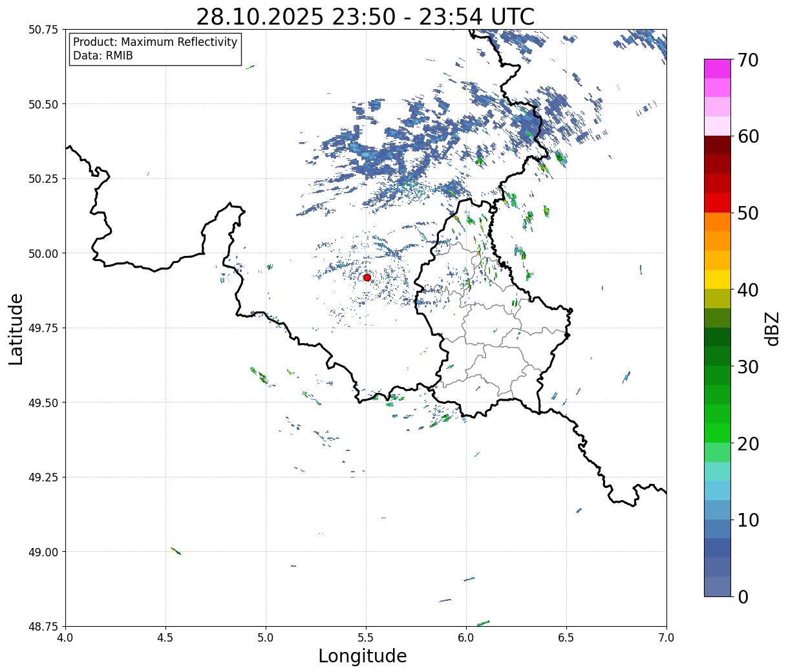Click the longitude tick label 6.5
Viewport: 788px width, 672px height.
tap(566, 637)
